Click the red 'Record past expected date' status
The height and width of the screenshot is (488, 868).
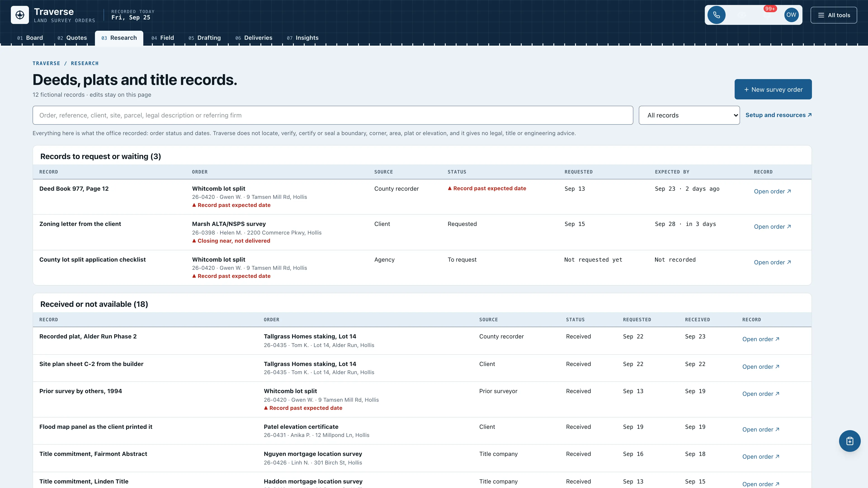click(x=487, y=188)
